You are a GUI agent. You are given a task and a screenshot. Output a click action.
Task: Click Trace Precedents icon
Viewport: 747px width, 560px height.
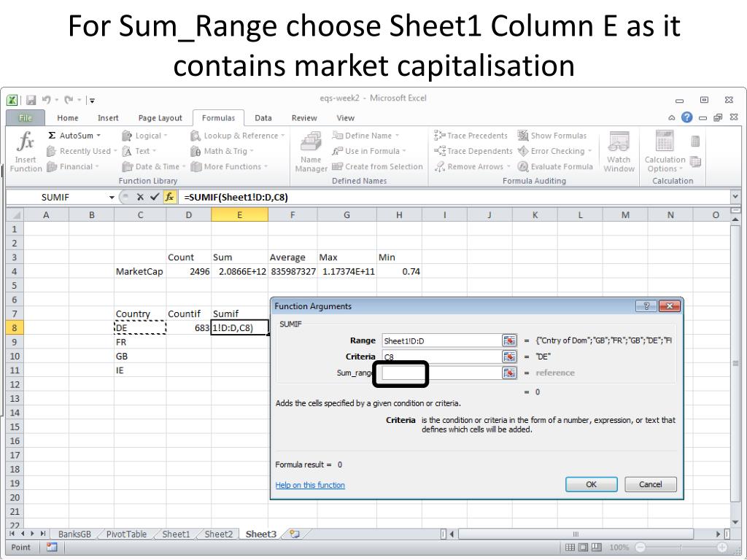tap(439, 136)
